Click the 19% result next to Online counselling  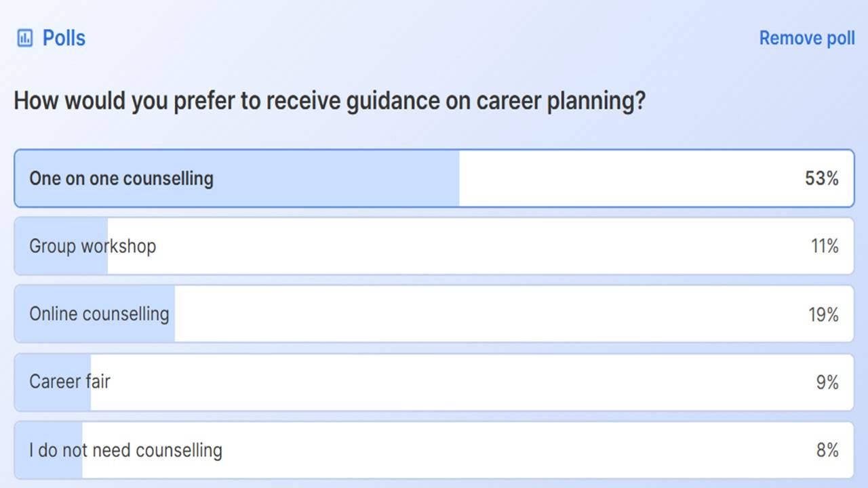click(823, 314)
